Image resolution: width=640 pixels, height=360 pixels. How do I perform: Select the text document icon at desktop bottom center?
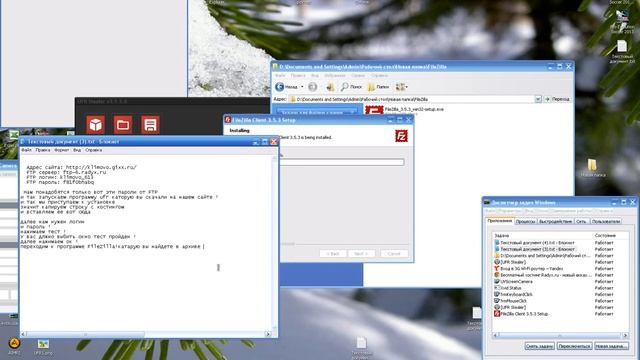(x=361, y=348)
